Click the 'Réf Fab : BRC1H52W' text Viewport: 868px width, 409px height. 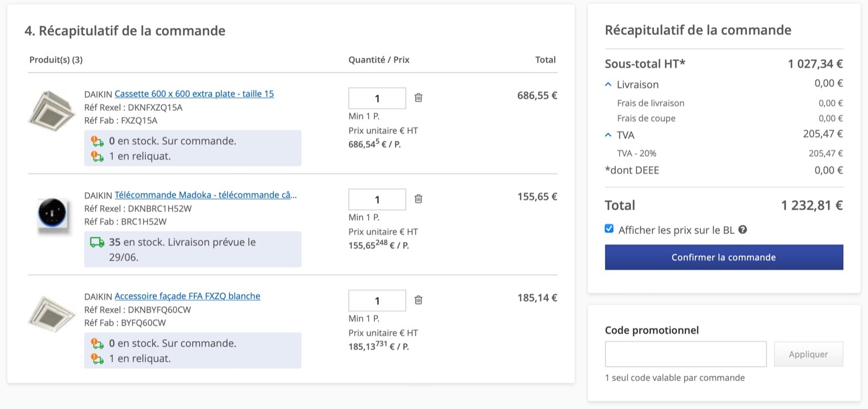pos(125,222)
